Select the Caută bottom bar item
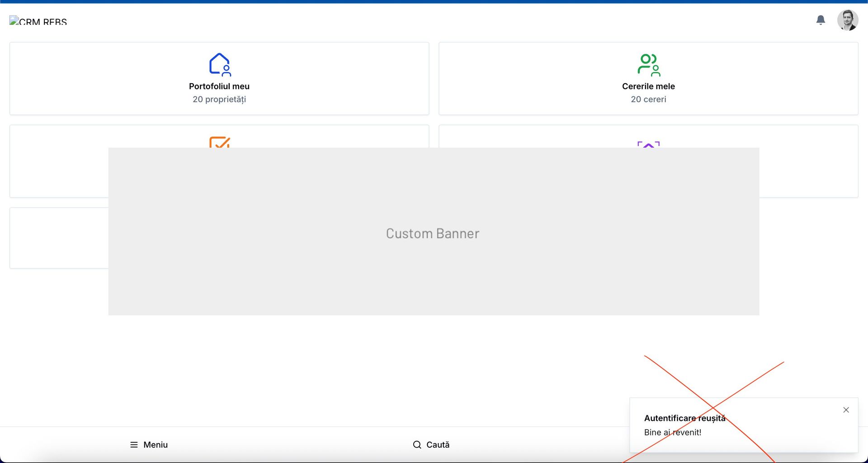 432,445
